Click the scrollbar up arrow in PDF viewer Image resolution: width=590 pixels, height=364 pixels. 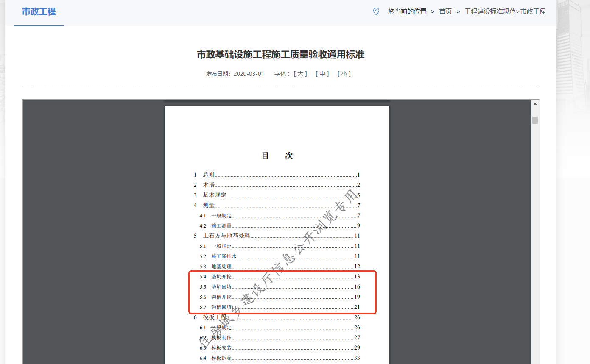coord(535,104)
